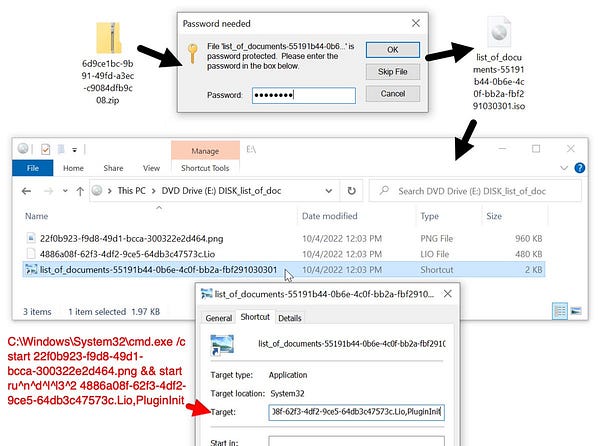Expand the ribbon with the chevron
The height and width of the screenshot is (446, 600).
point(564,168)
